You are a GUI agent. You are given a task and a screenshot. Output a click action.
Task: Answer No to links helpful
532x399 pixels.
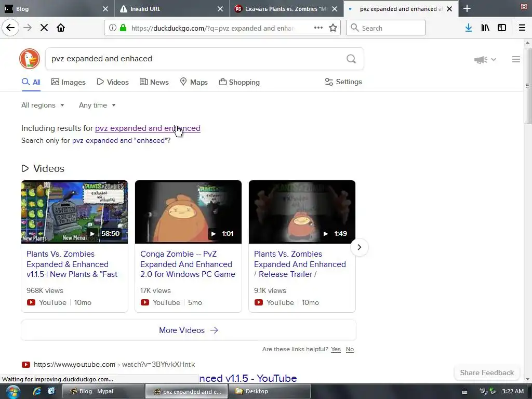pyautogui.click(x=350, y=349)
